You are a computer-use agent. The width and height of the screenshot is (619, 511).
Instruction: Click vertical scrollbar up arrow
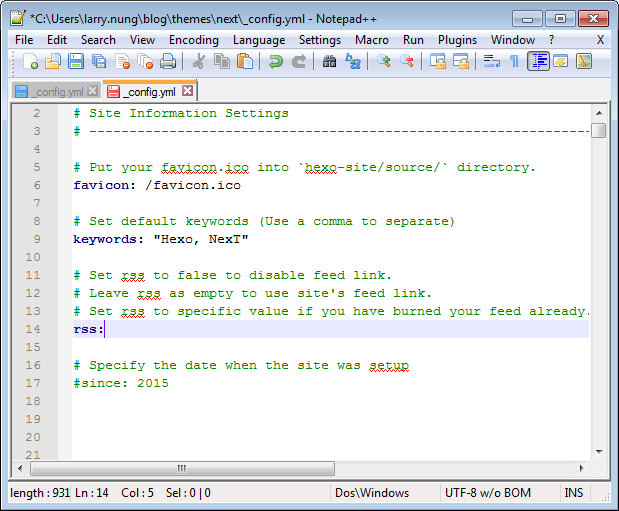coord(599,113)
